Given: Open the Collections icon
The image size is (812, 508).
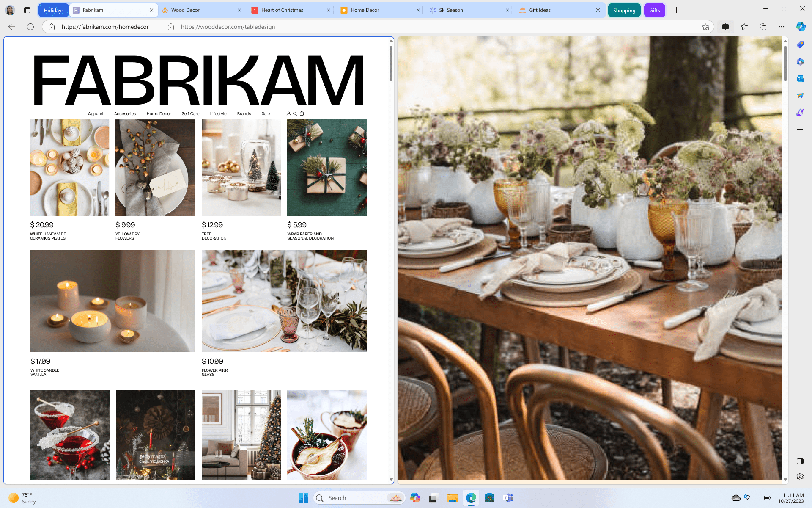Looking at the screenshot, I should [763, 27].
